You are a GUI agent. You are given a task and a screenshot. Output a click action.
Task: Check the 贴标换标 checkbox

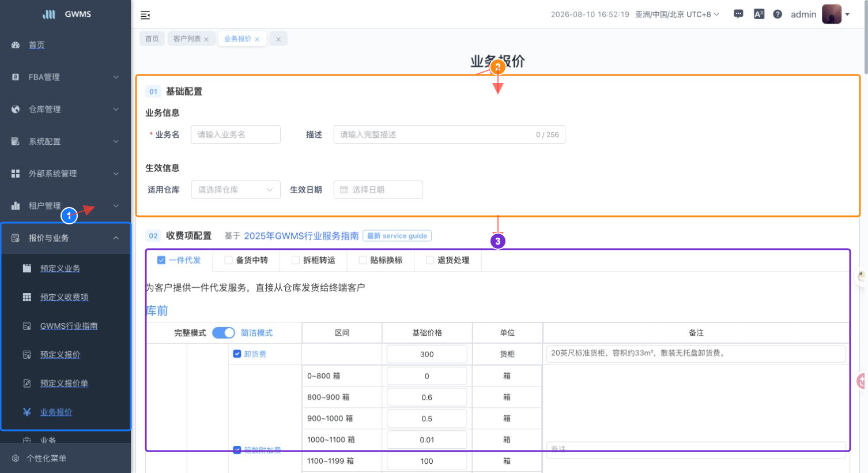coord(363,260)
